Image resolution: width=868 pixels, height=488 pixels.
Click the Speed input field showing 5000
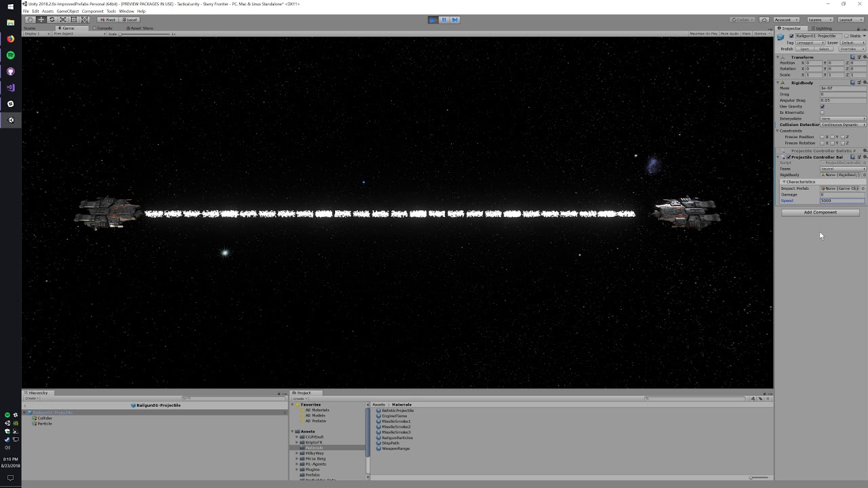tap(841, 201)
